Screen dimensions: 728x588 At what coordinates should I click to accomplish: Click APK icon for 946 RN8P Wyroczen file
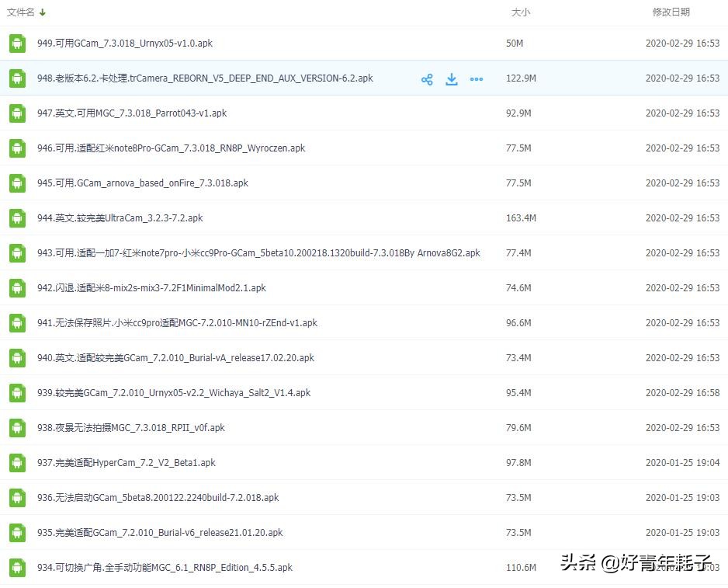18,148
